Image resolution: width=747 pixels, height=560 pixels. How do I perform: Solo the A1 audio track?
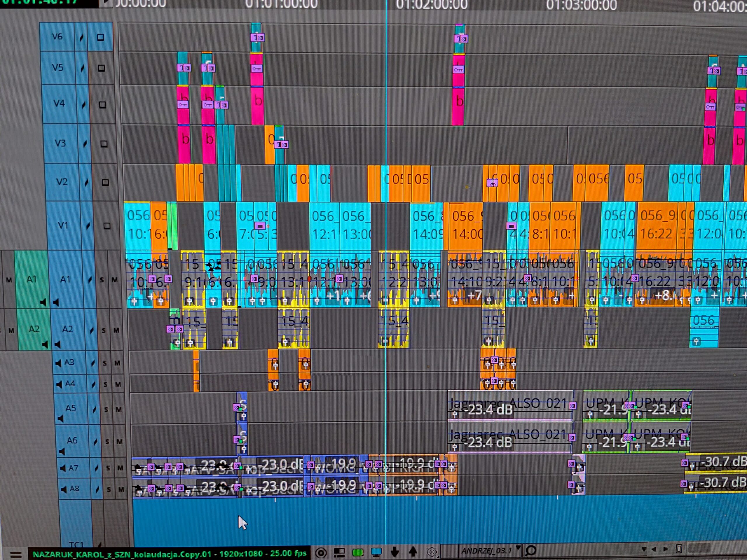pyautogui.click(x=102, y=280)
